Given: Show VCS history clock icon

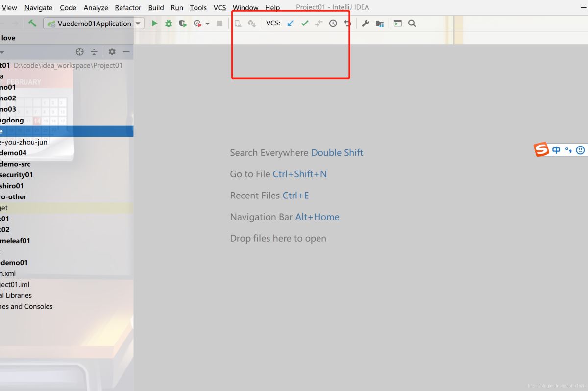Looking at the screenshot, I should tap(333, 23).
